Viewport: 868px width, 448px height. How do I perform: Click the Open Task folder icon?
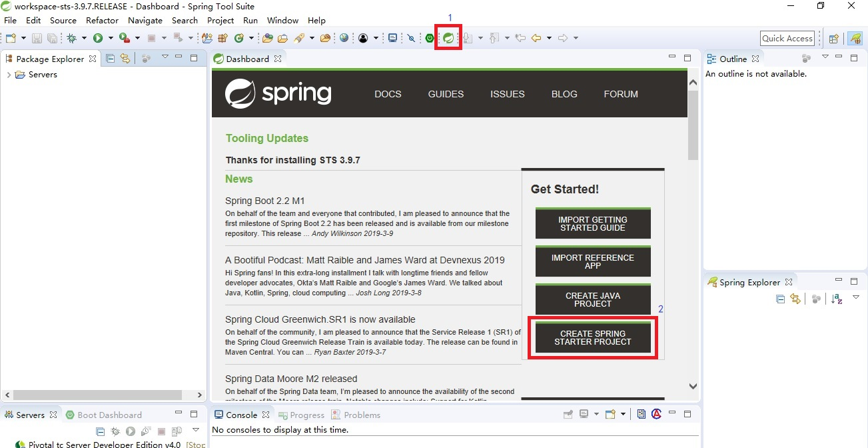(282, 38)
